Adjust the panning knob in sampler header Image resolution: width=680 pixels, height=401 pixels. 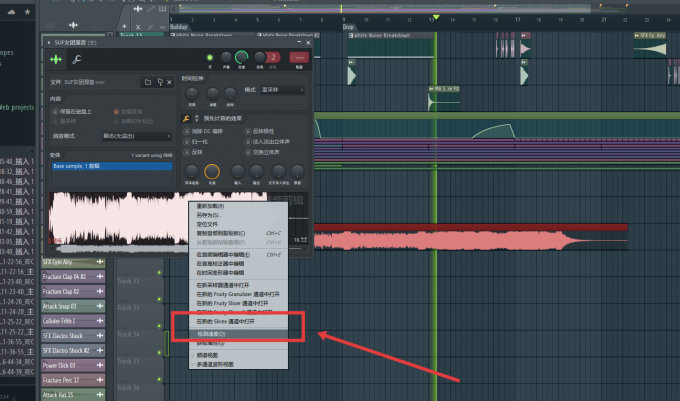click(226, 57)
